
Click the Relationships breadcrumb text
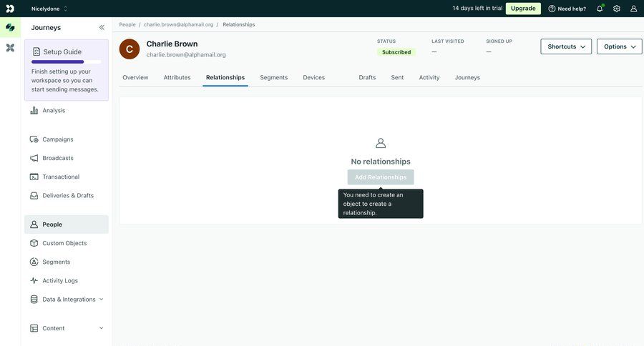click(238, 24)
